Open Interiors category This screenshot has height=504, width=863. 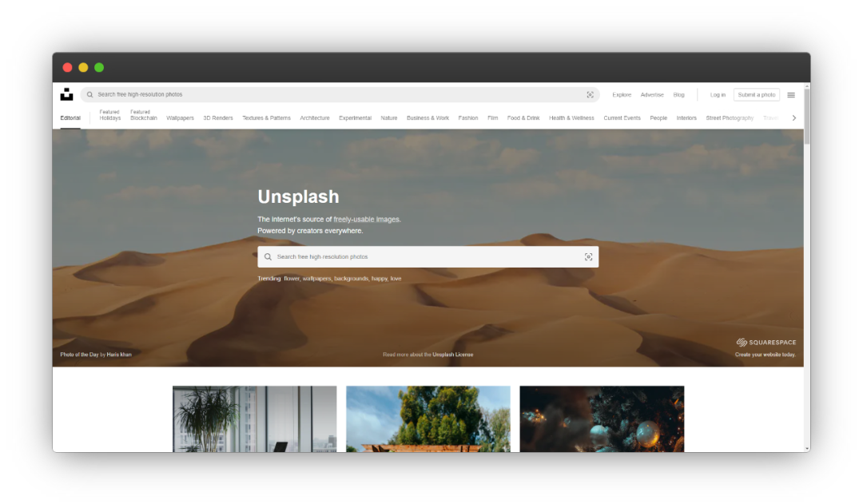pos(686,117)
